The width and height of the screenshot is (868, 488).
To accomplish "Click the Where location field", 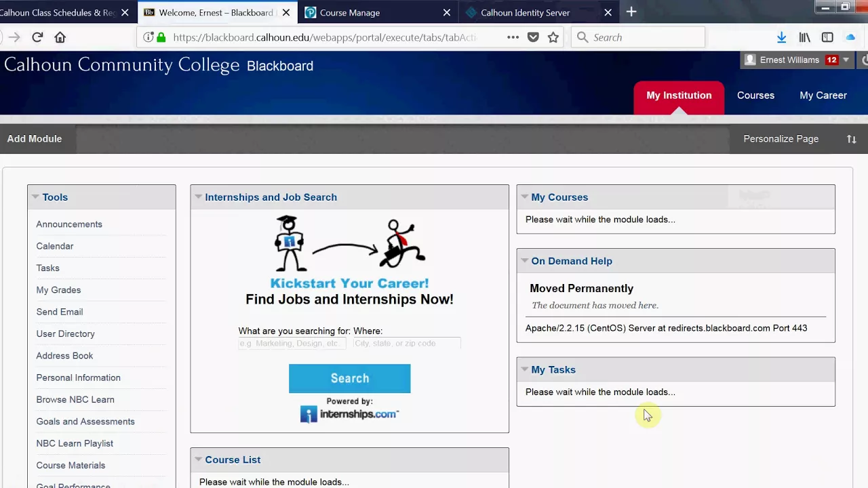I will click(407, 344).
